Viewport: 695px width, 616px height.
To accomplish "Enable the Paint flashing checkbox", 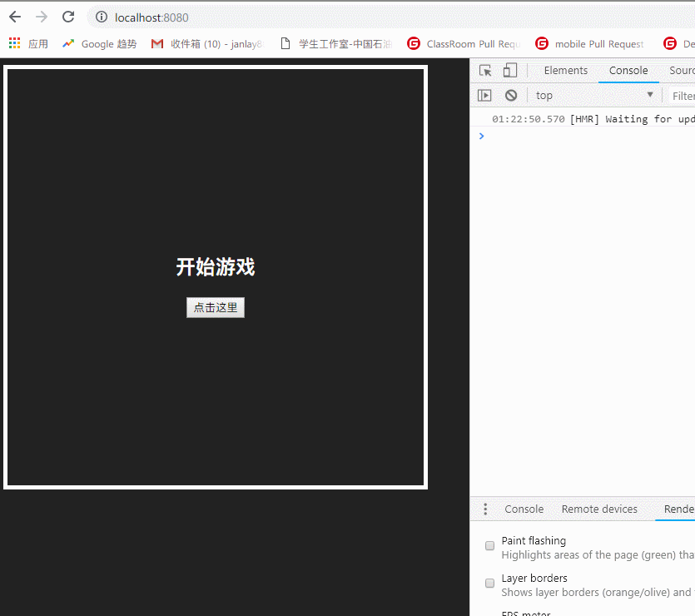I will [x=489, y=545].
